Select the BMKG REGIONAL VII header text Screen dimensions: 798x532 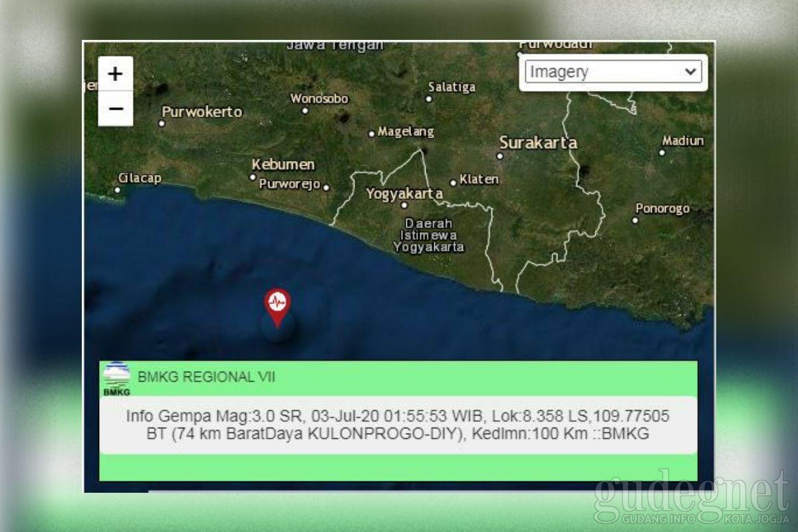206,377
